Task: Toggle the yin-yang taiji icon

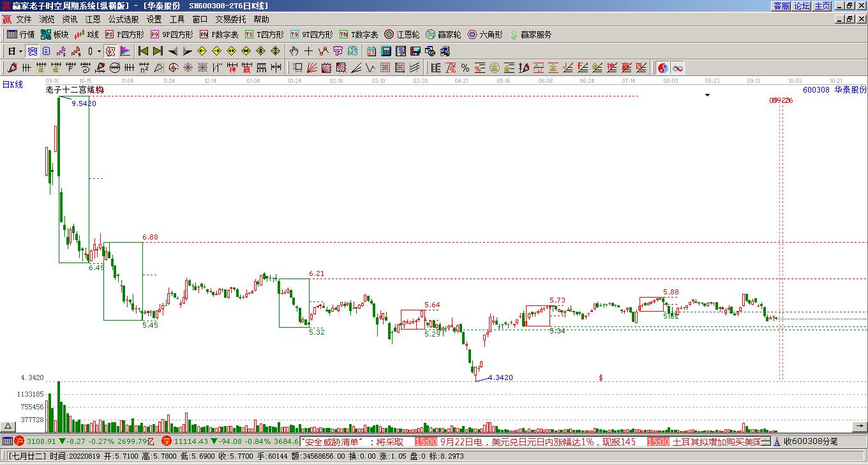Action: (663, 68)
